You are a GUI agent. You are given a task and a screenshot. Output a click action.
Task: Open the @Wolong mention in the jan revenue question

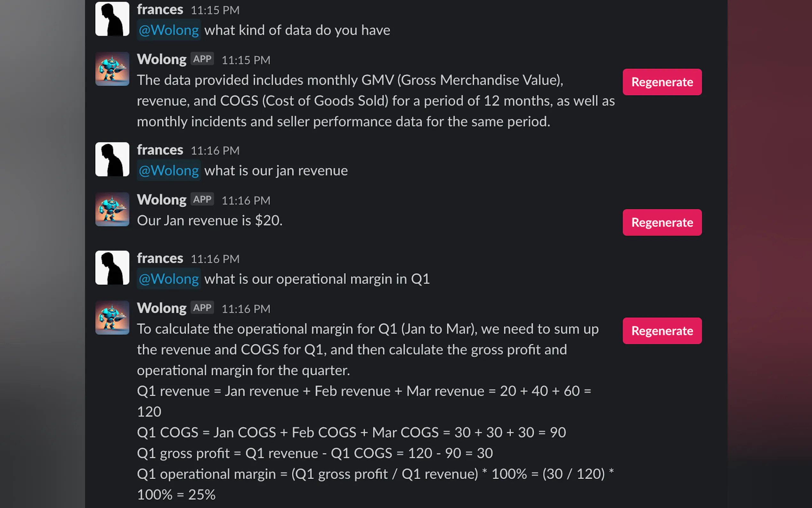168,171
